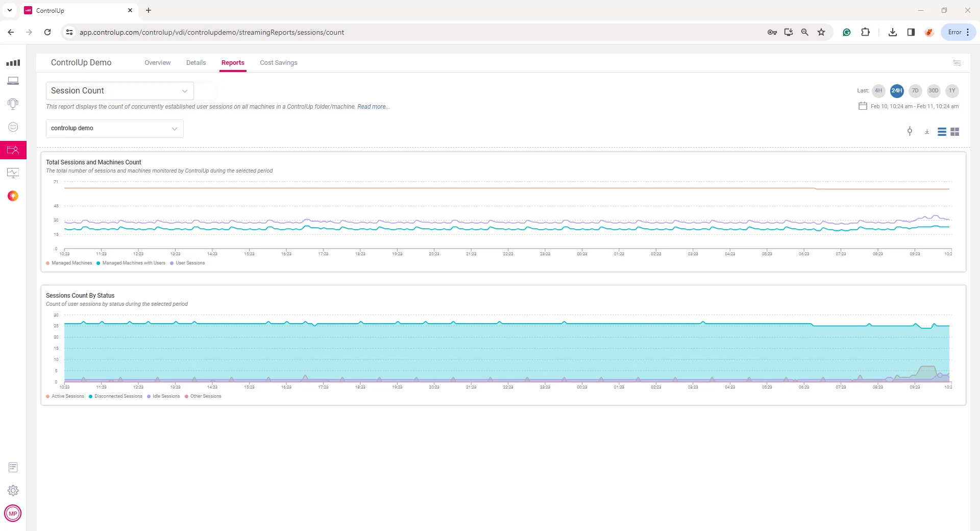The width and height of the screenshot is (980, 531).
Task: Toggle Other Sessions legend series
Action: tap(203, 396)
